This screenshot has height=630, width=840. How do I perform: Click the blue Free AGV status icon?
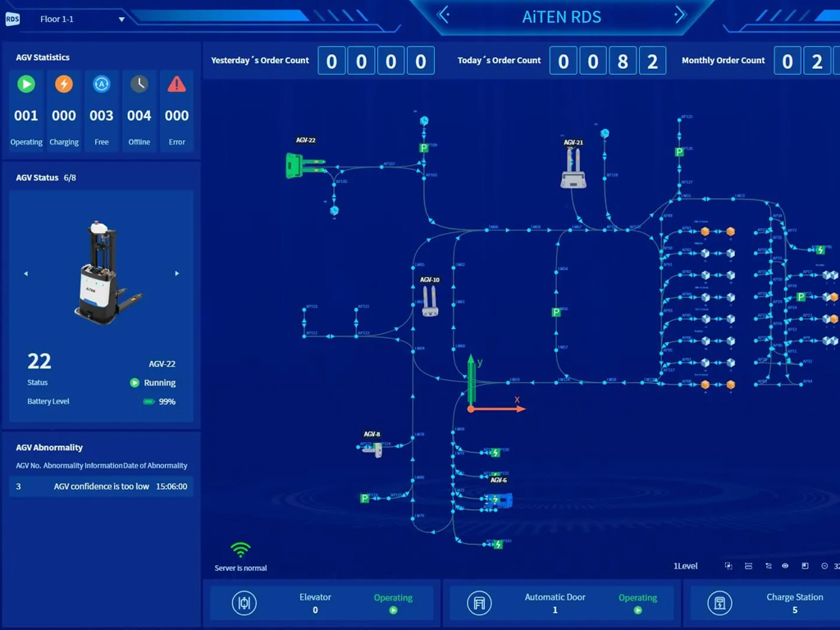[x=102, y=84]
